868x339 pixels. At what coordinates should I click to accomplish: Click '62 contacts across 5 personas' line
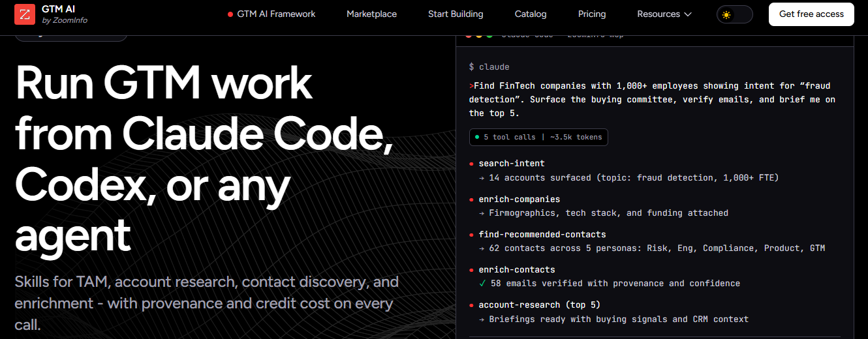[x=652, y=248]
